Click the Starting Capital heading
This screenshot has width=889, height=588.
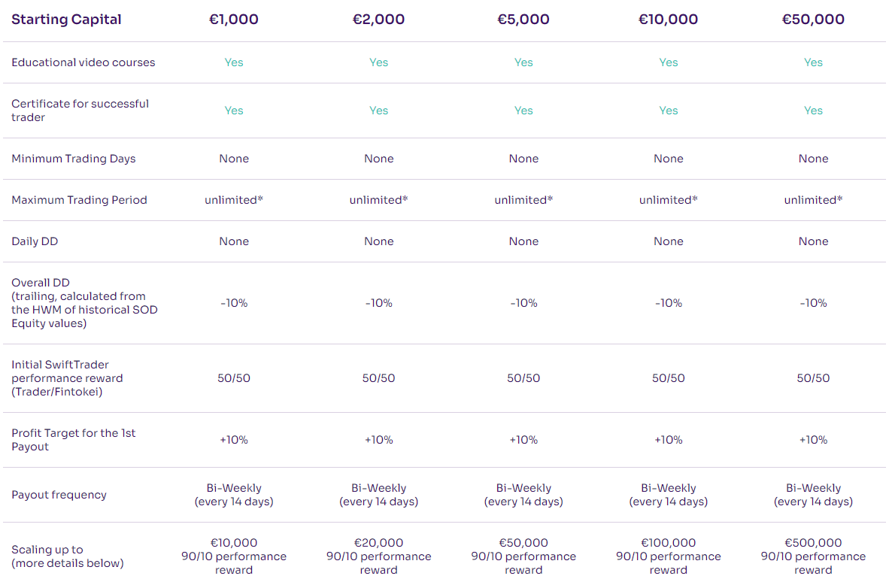click(66, 20)
